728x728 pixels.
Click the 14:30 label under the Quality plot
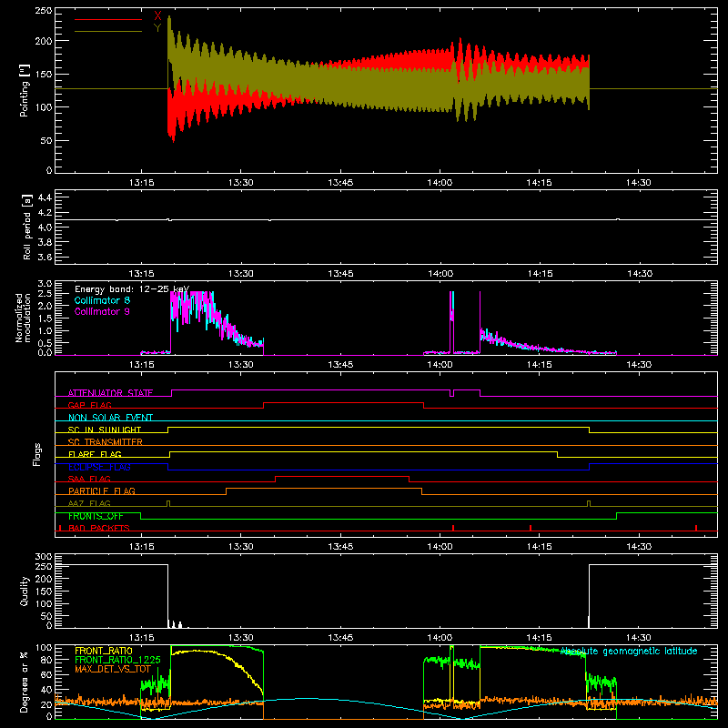coord(639,638)
